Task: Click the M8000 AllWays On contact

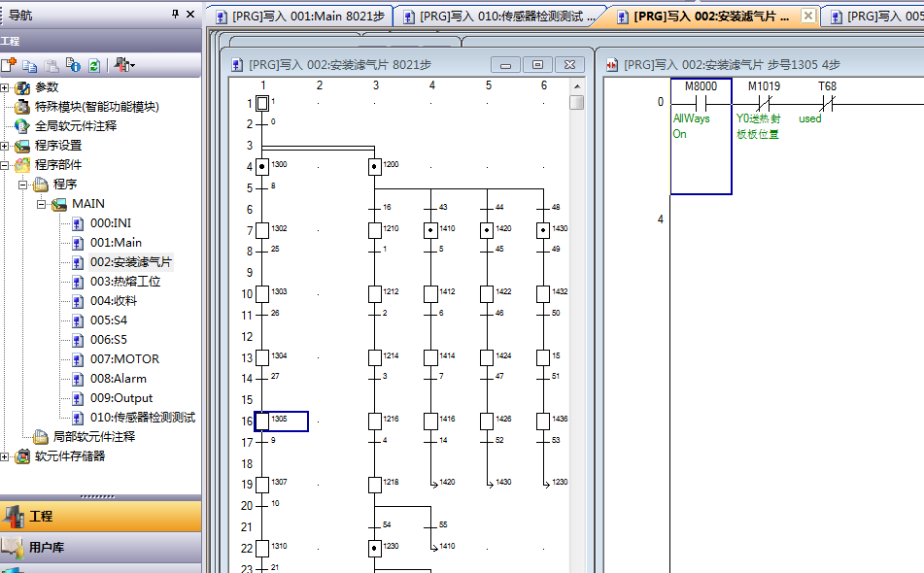Action: [x=701, y=102]
